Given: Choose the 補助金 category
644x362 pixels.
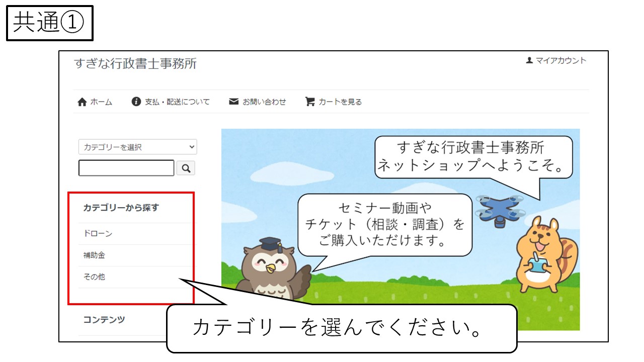Looking at the screenshot, I should tap(94, 255).
